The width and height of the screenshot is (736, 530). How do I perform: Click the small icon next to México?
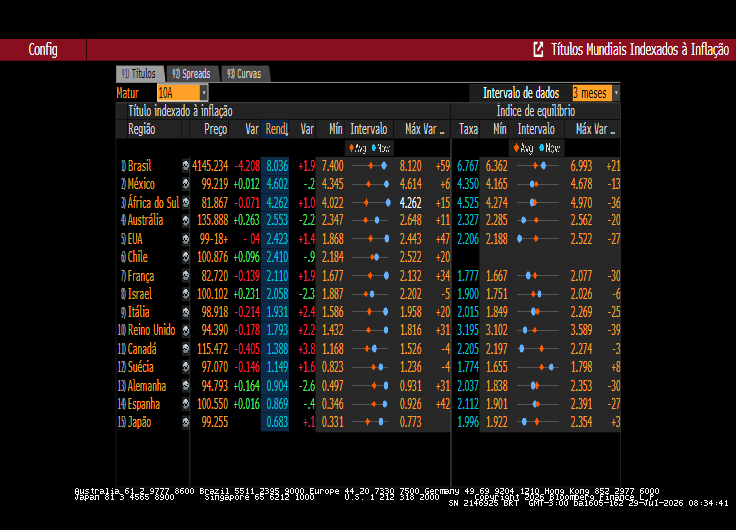[x=186, y=184]
